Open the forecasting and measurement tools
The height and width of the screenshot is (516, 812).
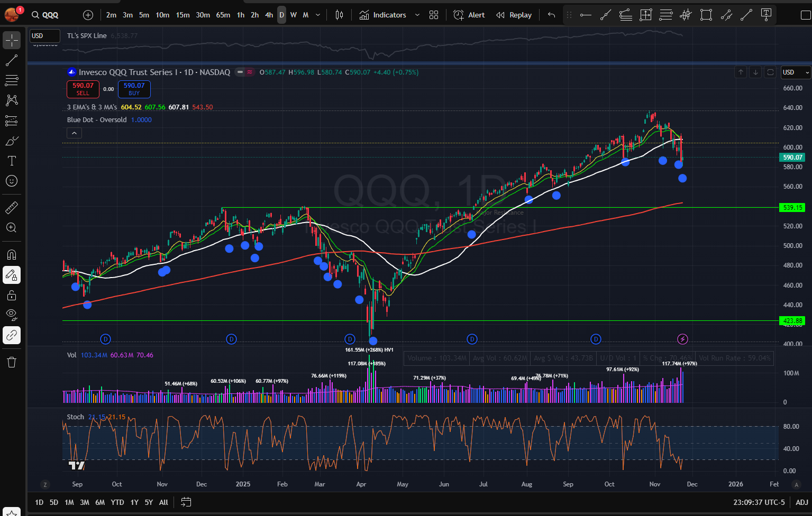tap(12, 121)
